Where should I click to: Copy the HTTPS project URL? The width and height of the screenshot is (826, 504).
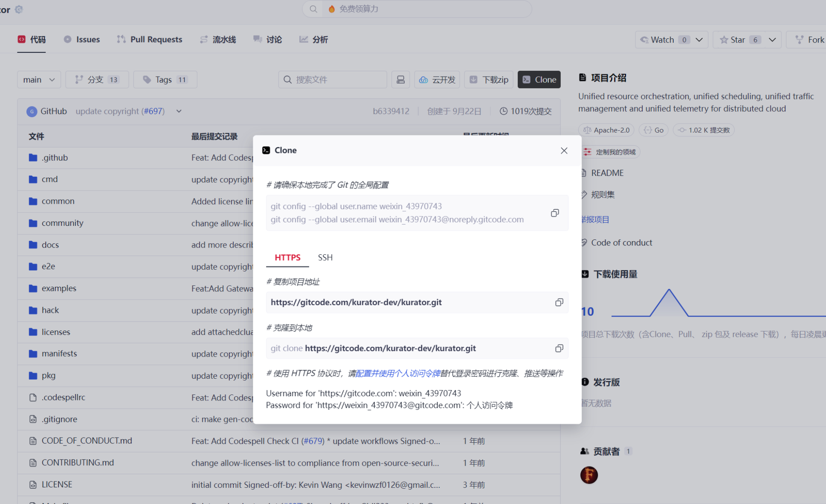559,302
